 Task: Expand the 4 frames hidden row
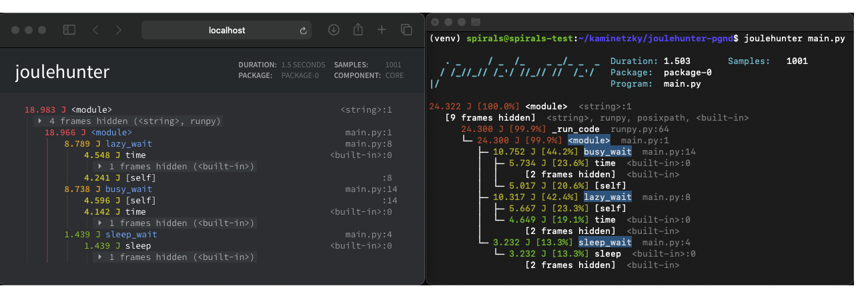pos(128,121)
